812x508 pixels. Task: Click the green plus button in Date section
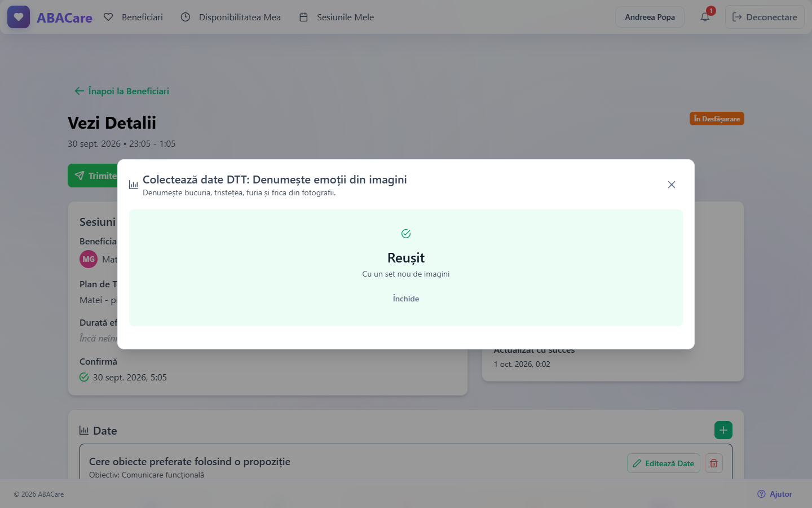point(723,430)
